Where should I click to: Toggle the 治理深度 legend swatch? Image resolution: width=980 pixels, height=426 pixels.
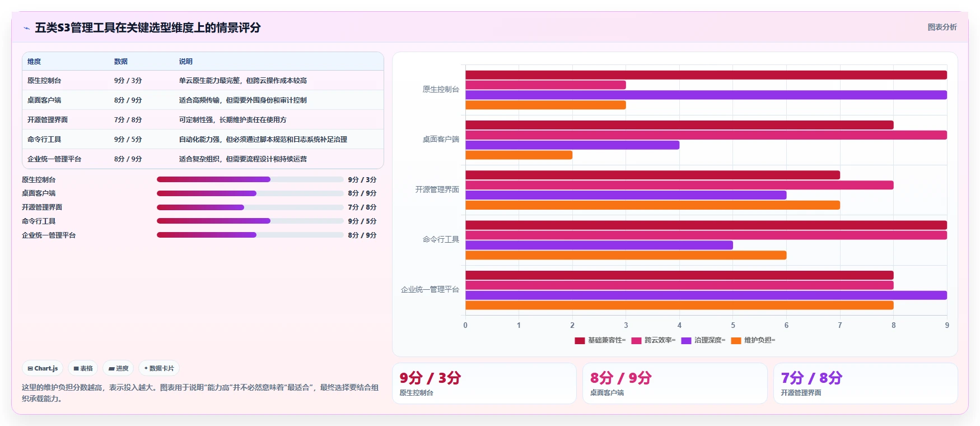point(686,340)
